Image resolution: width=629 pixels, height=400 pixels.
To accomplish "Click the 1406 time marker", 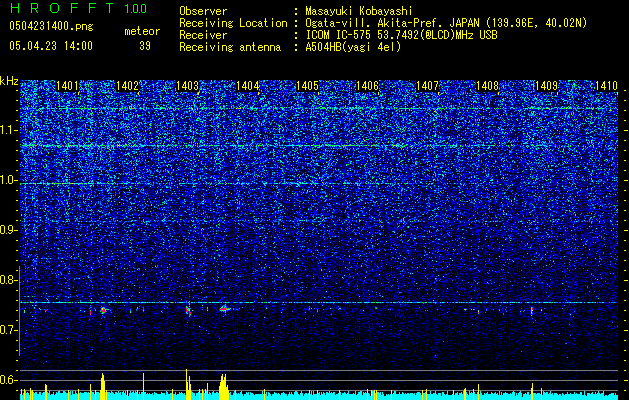I will pyautogui.click(x=367, y=85).
